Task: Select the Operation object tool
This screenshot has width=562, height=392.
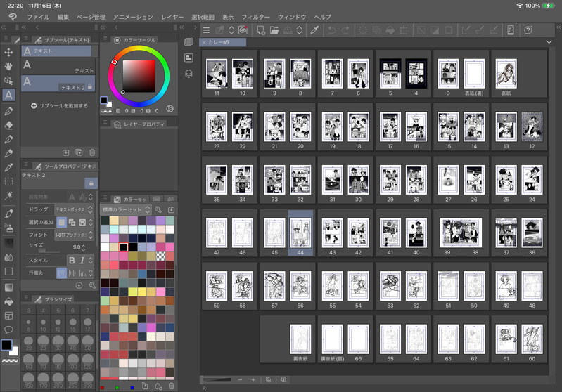Action: (x=8, y=81)
